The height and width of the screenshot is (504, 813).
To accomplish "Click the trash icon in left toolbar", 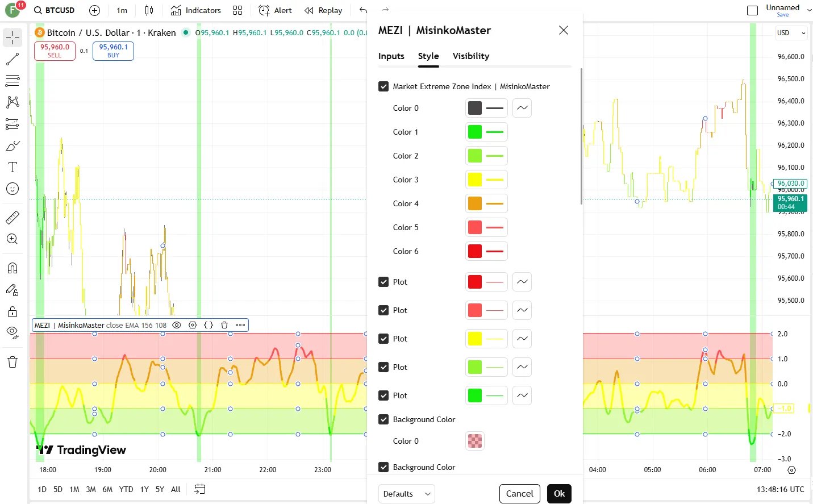I will (12, 362).
